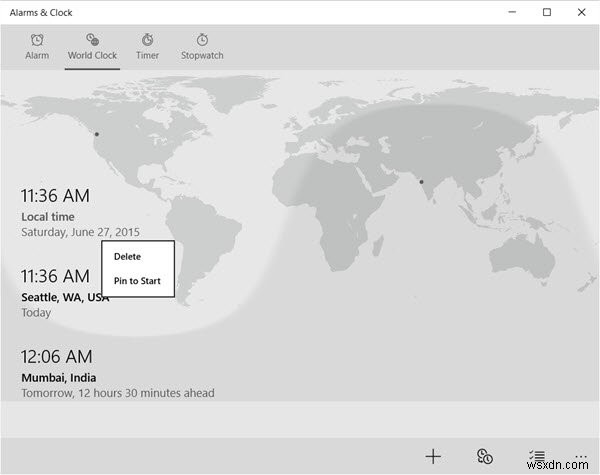The height and width of the screenshot is (475, 600).
Task: Select the Mumbai, India clock entry
Action: pyautogui.click(x=117, y=374)
